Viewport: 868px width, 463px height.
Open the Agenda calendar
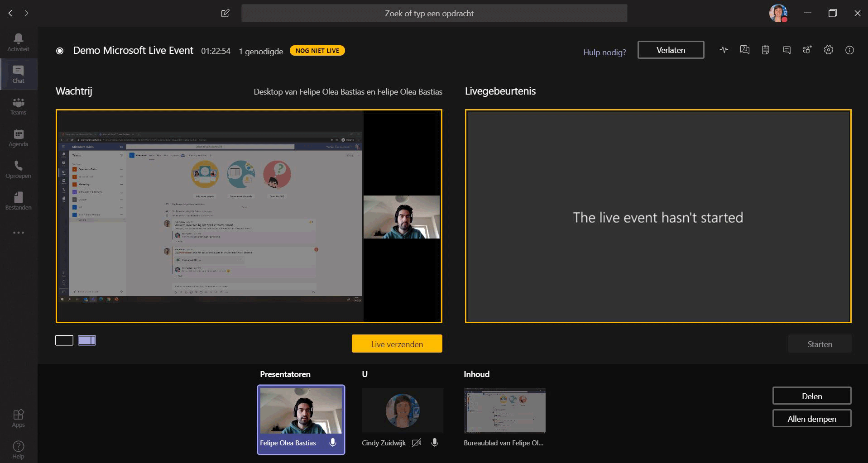18,138
